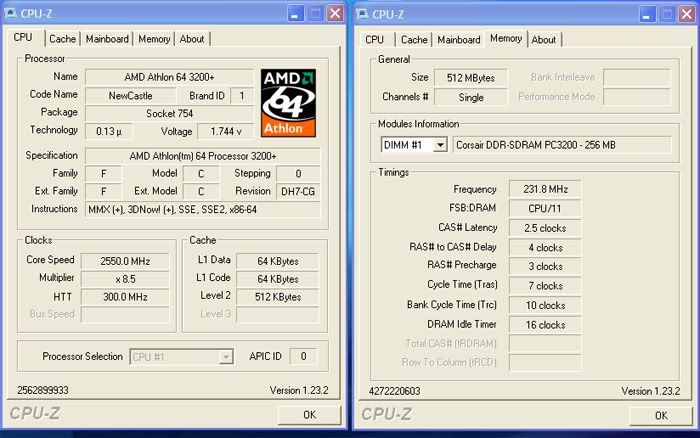Click the Level 2 cache value 512 KBytes

[278, 297]
